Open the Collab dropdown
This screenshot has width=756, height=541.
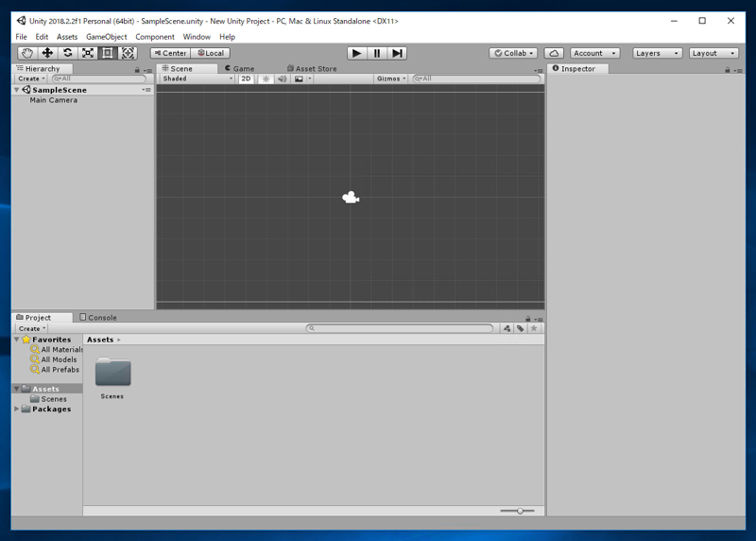point(513,53)
